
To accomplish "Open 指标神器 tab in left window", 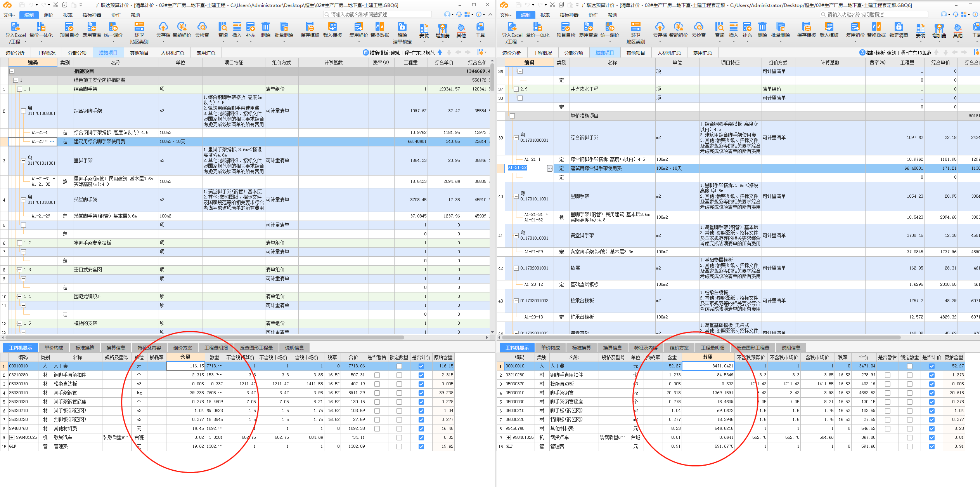I will 92,15.
